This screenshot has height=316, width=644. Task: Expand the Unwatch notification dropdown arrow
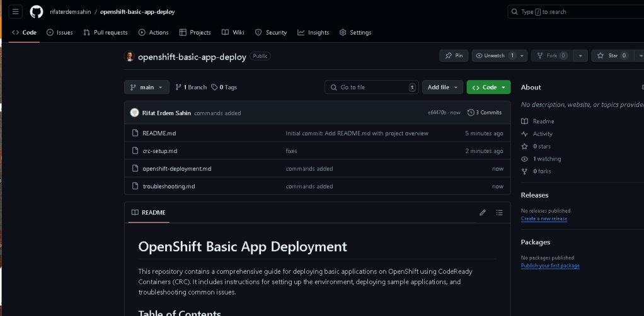click(x=522, y=56)
